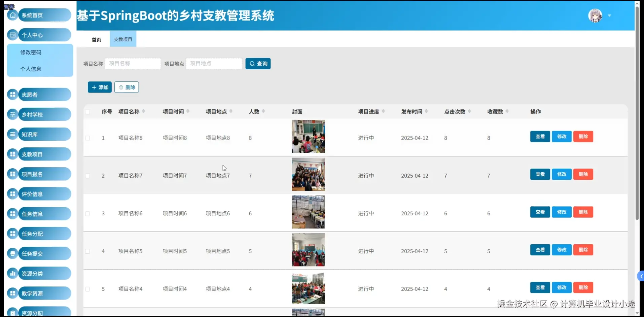Open cover image of 项目名称5
Screen dimensions: 644x317
308,250
